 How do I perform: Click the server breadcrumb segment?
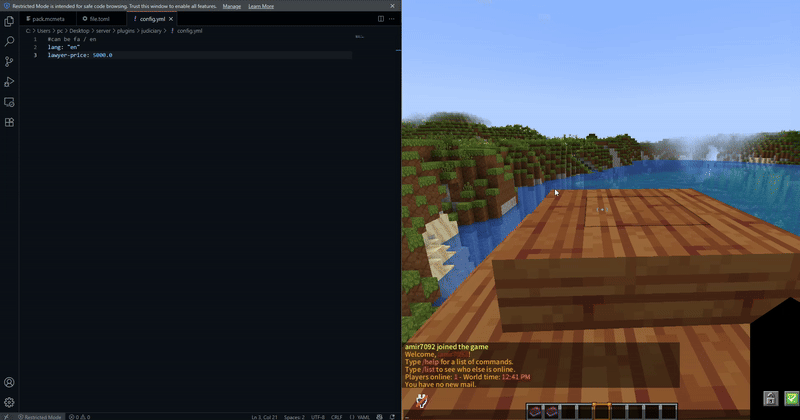pyautogui.click(x=103, y=31)
